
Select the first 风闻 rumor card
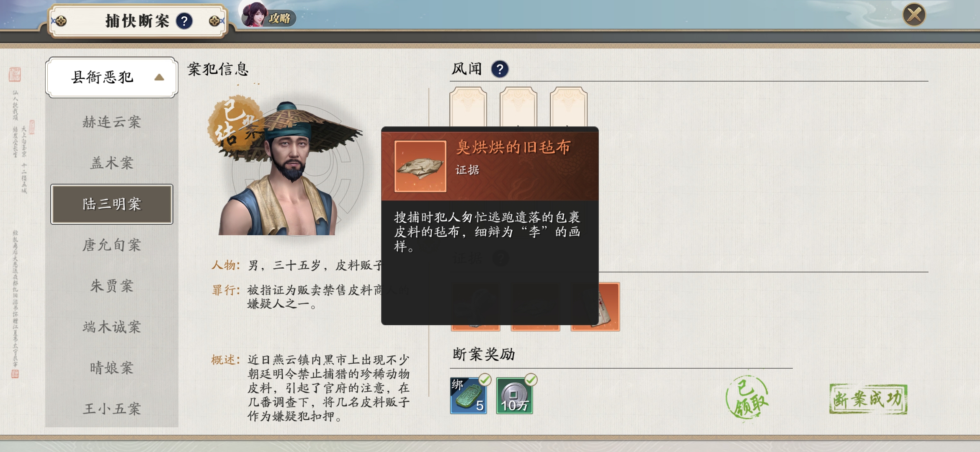click(468, 107)
